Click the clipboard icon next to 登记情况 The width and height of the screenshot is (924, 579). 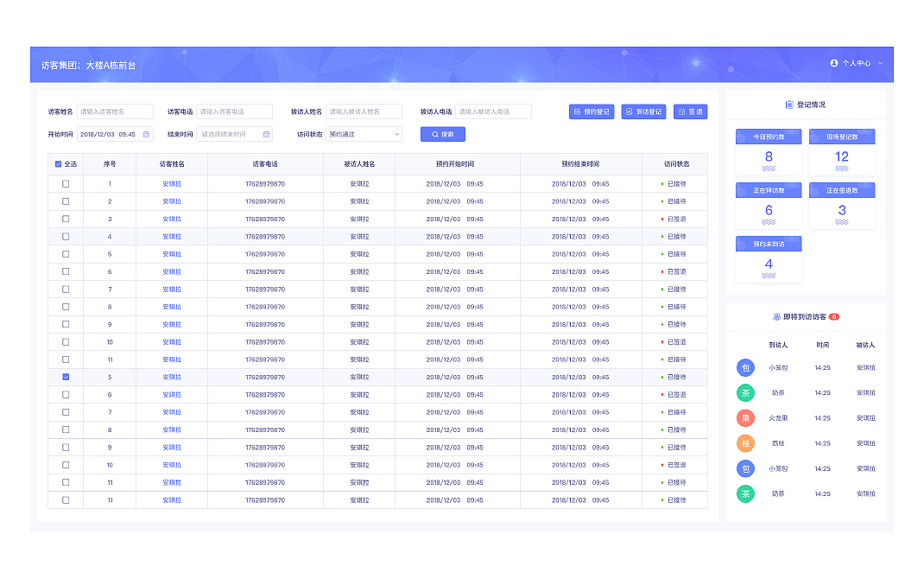point(789,105)
